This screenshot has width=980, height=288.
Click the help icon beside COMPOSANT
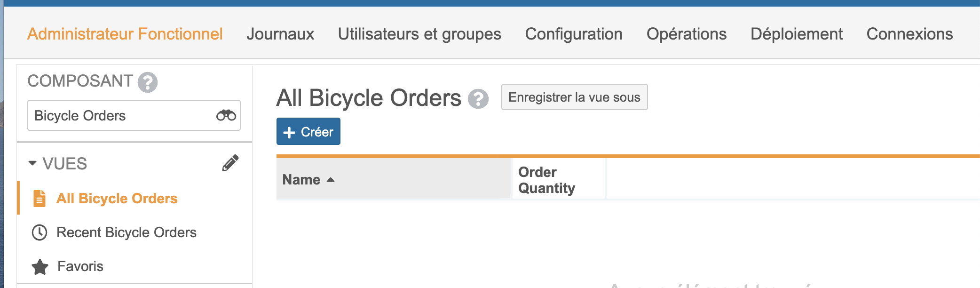pos(147,82)
